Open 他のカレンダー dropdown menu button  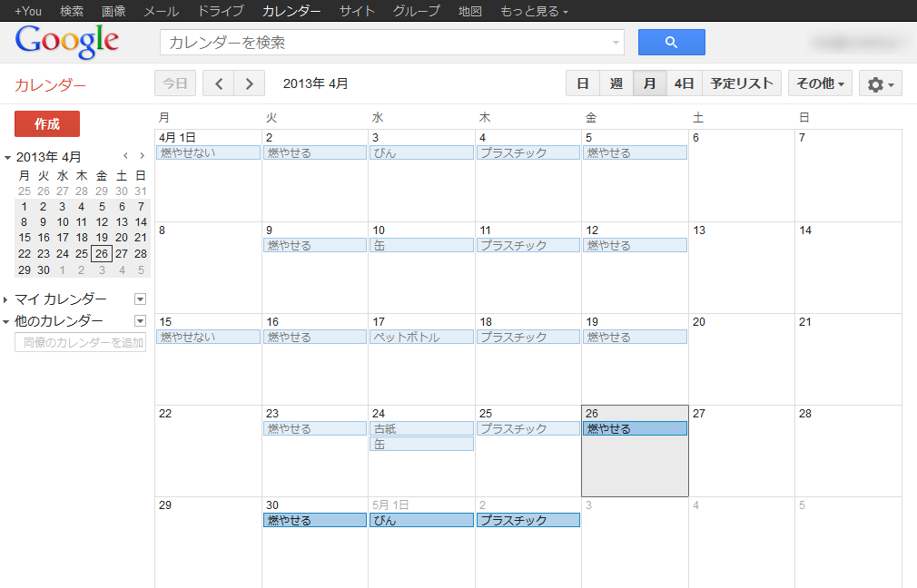coord(140,320)
